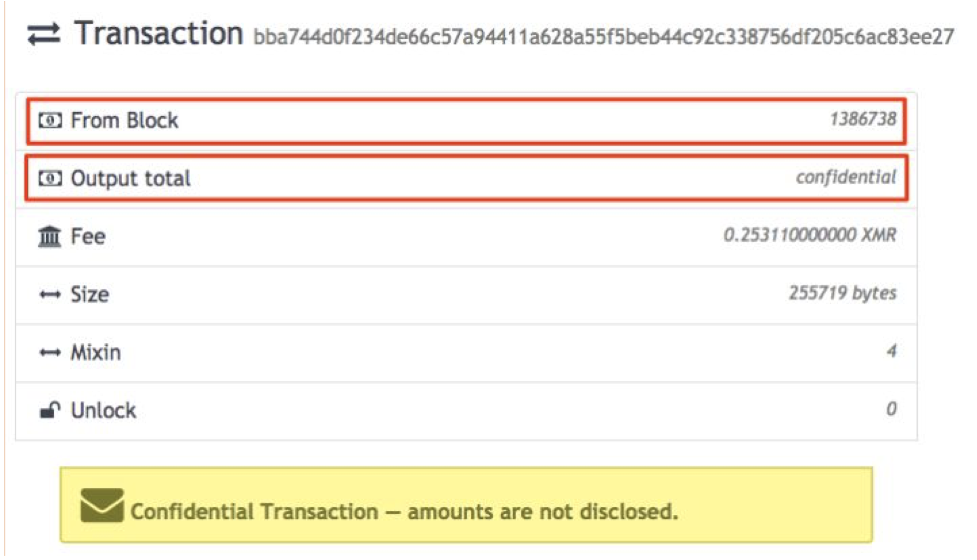Click the horizontal arrows icon beside Mixin

pyautogui.click(x=50, y=352)
